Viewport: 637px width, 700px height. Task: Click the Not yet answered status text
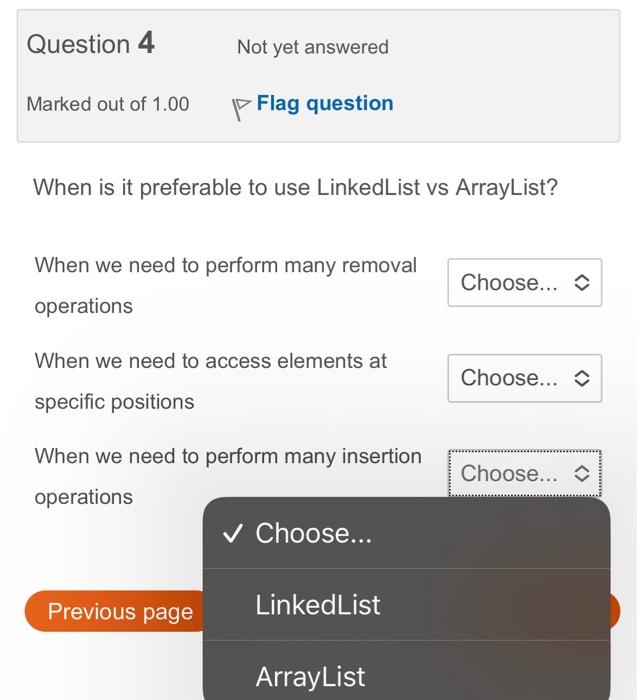pos(312,47)
